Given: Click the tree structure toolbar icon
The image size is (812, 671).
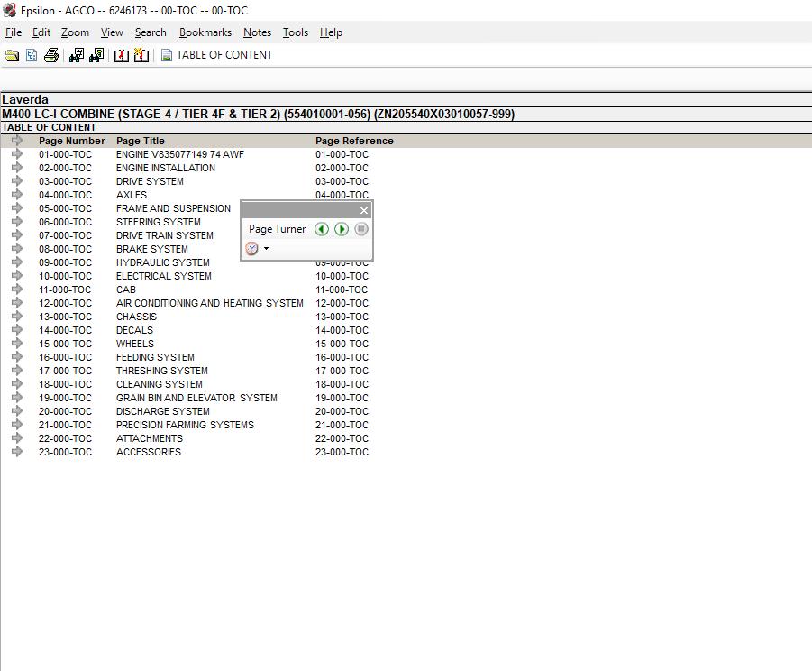Looking at the screenshot, I should pos(32,55).
